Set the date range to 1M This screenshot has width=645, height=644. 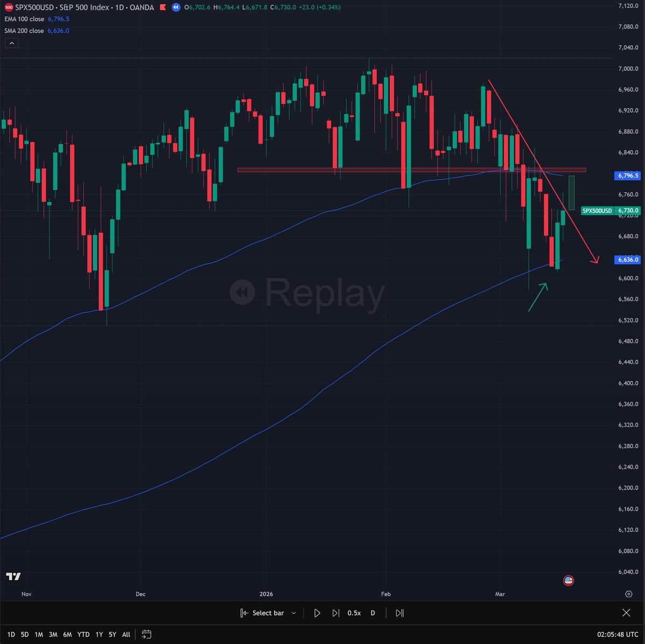coord(39,634)
